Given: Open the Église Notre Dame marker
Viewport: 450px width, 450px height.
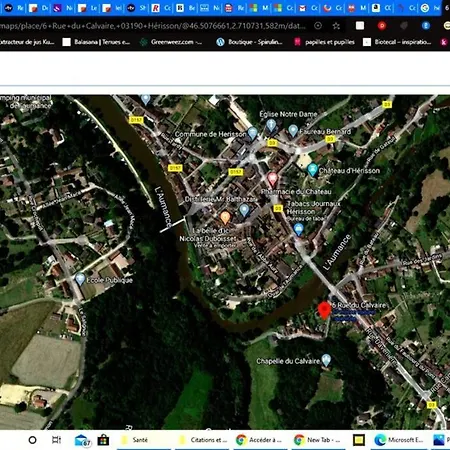Looking at the screenshot, I should [271, 126].
